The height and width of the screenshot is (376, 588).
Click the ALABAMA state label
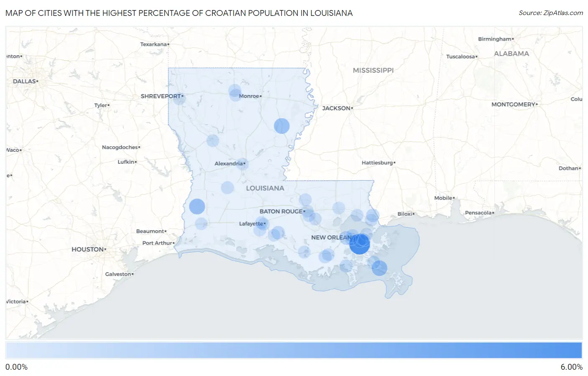[x=511, y=54]
